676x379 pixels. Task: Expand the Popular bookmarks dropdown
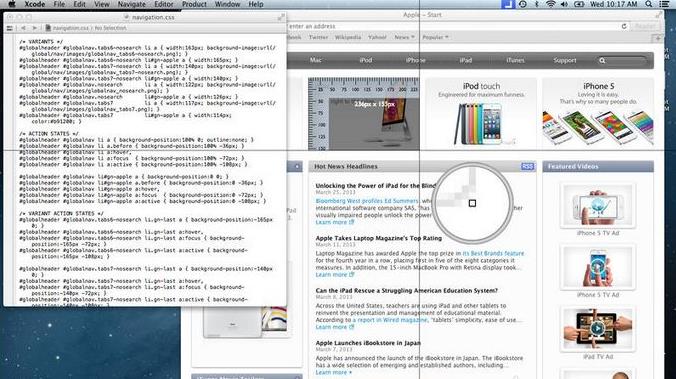pyautogui.click(x=435, y=37)
